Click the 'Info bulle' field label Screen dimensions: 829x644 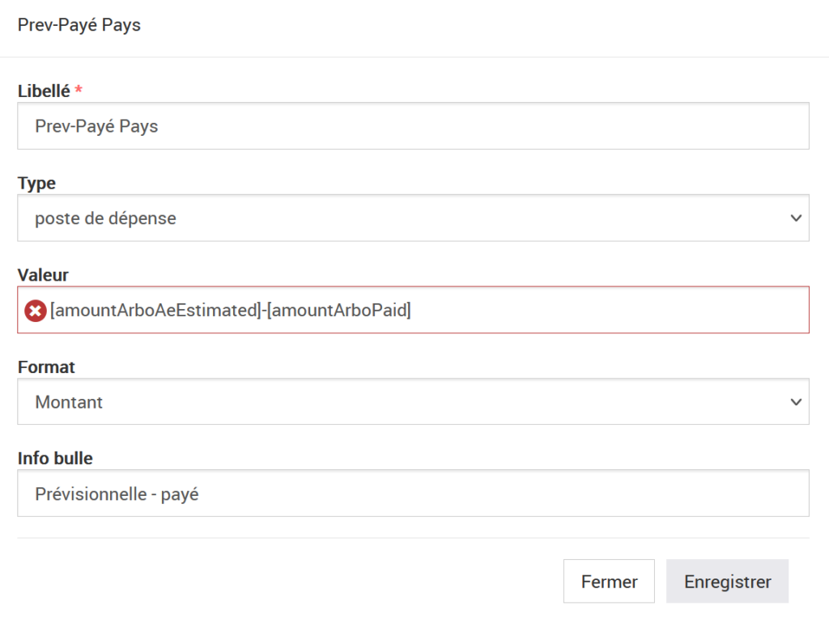point(55,459)
